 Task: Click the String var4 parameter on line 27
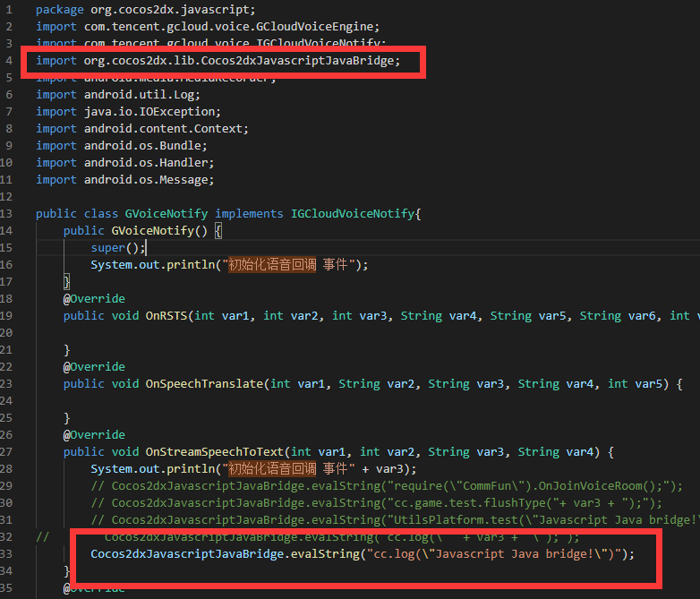(556, 452)
